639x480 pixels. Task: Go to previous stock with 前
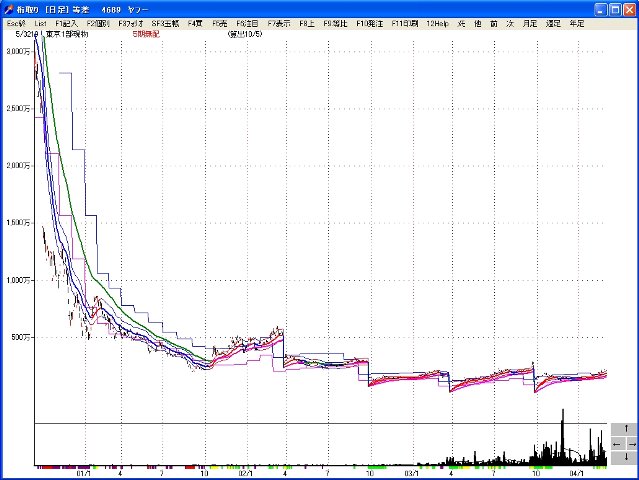(493, 22)
